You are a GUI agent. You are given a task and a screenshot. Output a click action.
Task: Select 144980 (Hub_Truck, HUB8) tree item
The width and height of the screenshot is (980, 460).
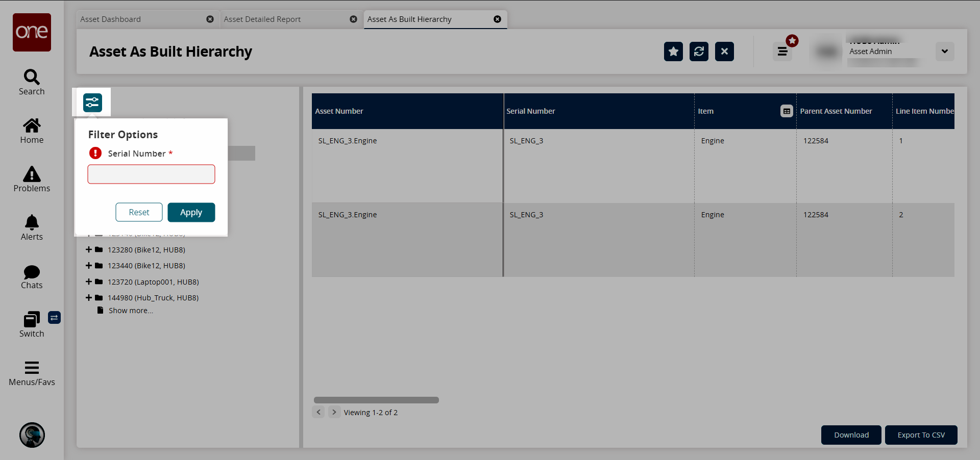(x=153, y=298)
